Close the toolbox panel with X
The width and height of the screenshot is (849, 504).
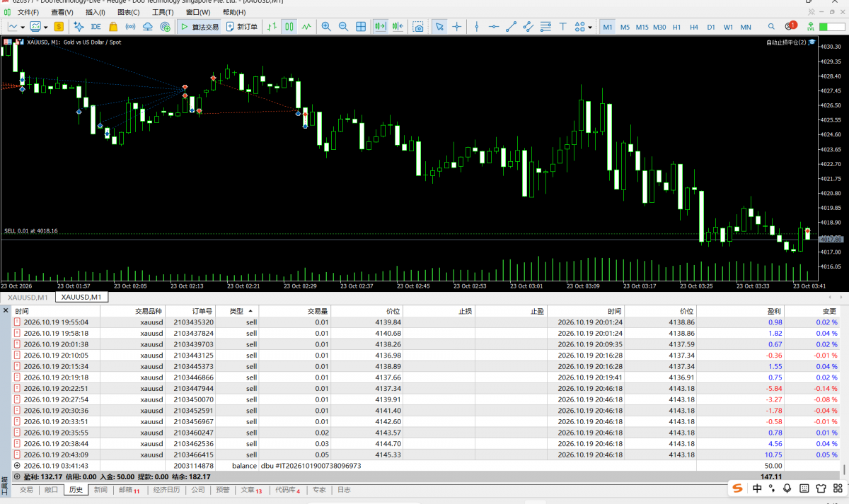[x=5, y=311]
